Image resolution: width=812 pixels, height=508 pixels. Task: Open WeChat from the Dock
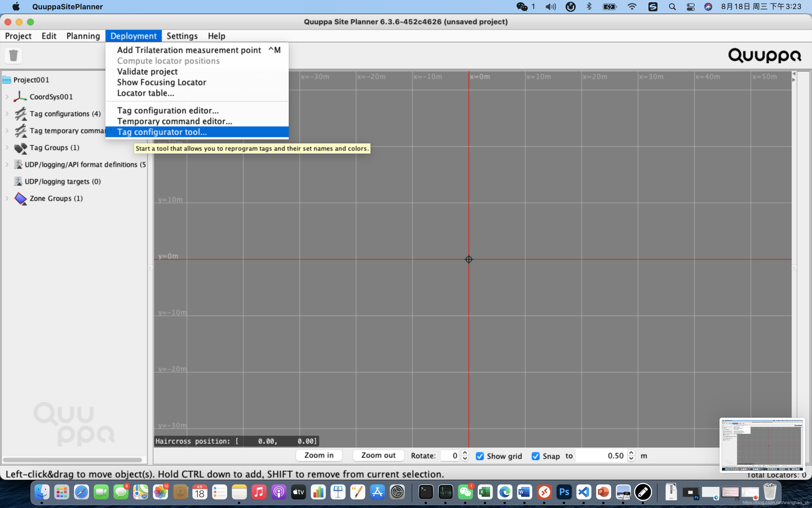click(x=465, y=492)
